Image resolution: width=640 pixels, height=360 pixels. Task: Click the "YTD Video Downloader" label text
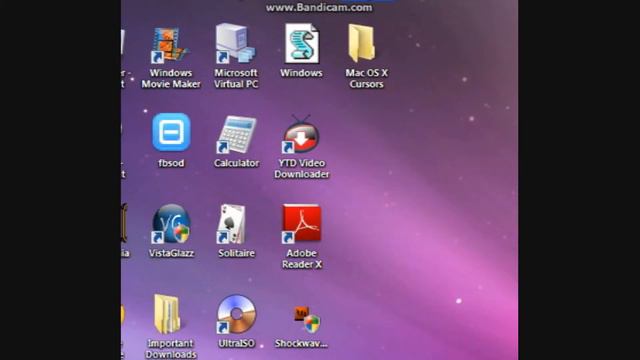(x=302, y=169)
